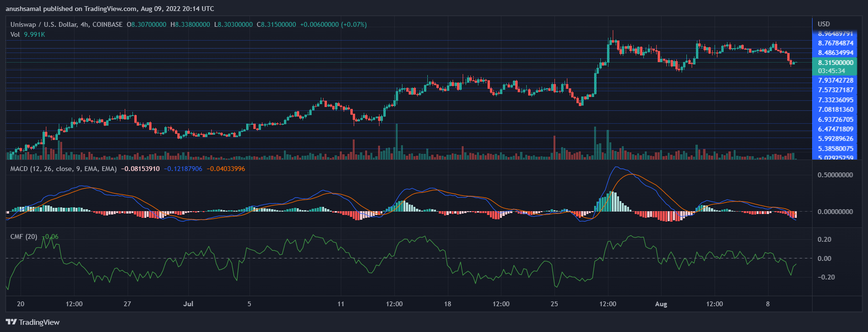Click the low value L8.30300000
This screenshot has height=332, width=868.
pyautogui.click(x=233, y=24)
